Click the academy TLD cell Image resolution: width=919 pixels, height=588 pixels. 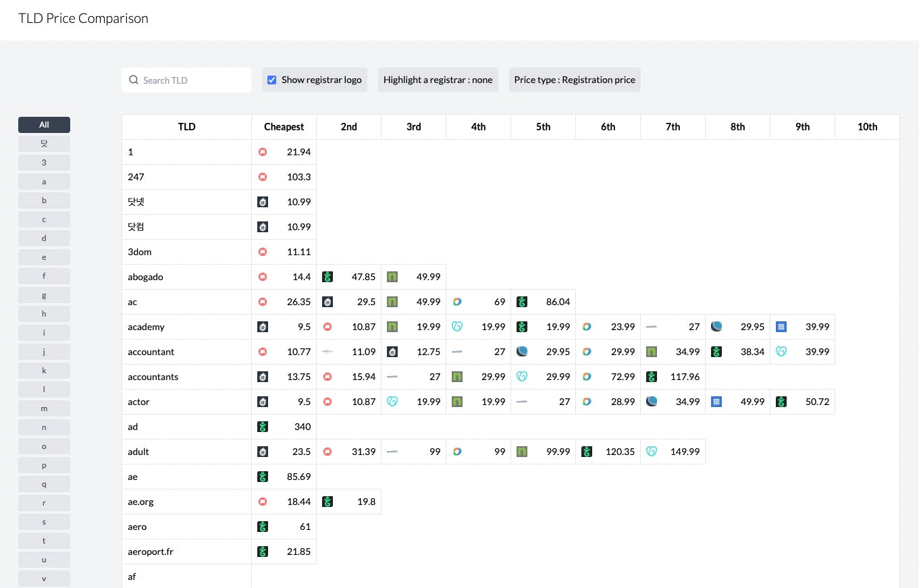(x=186, y=327)
